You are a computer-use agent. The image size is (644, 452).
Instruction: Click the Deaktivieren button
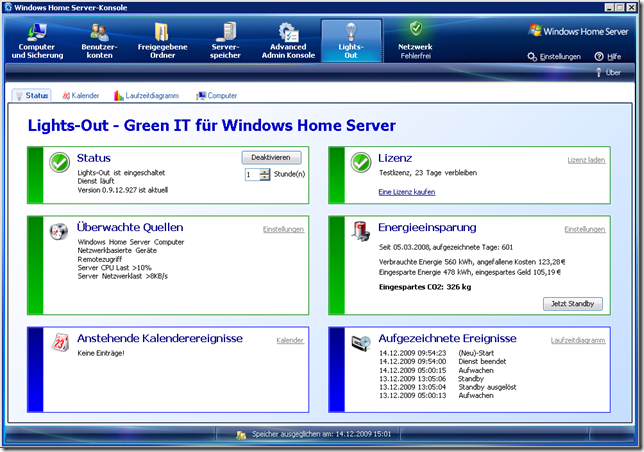pos(271,158)
